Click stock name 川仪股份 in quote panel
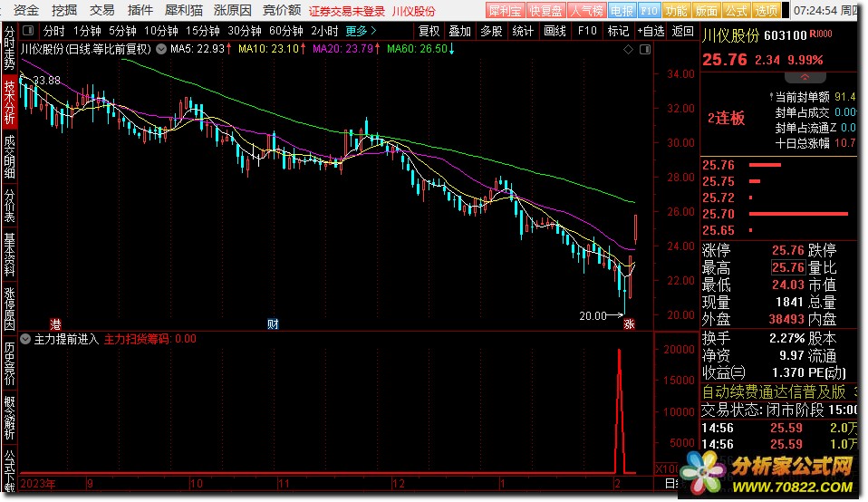This screenshot has width=868, height=502. tap(730, 35)
